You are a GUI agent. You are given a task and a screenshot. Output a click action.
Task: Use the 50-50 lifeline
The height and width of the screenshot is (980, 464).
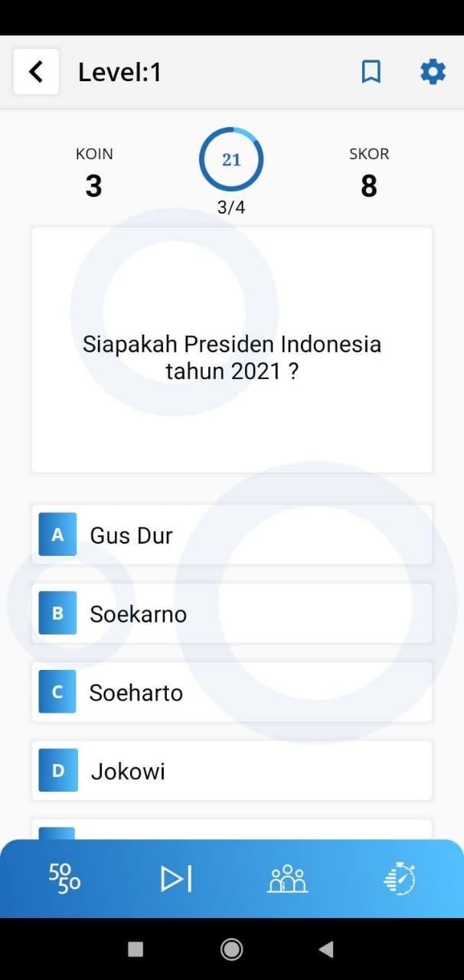(x=64, y=878)
